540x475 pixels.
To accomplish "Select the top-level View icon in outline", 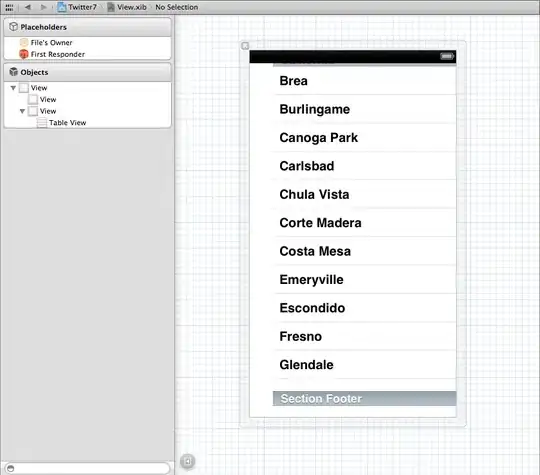I will [x=24, y=88].
